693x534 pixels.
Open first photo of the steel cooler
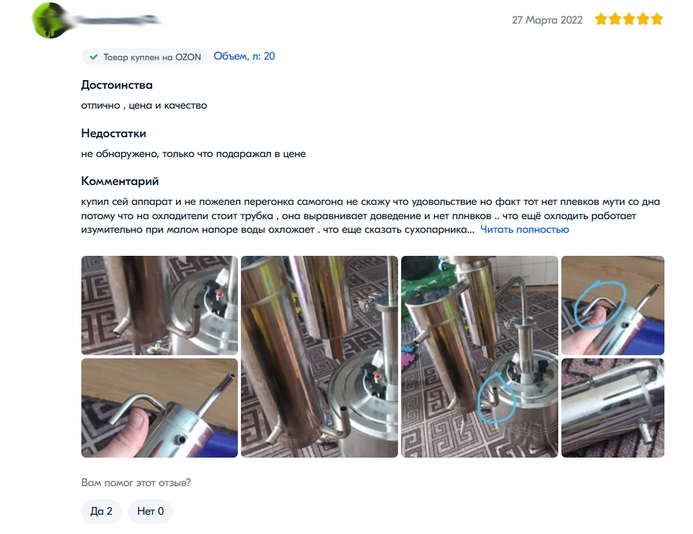(160, 305)
